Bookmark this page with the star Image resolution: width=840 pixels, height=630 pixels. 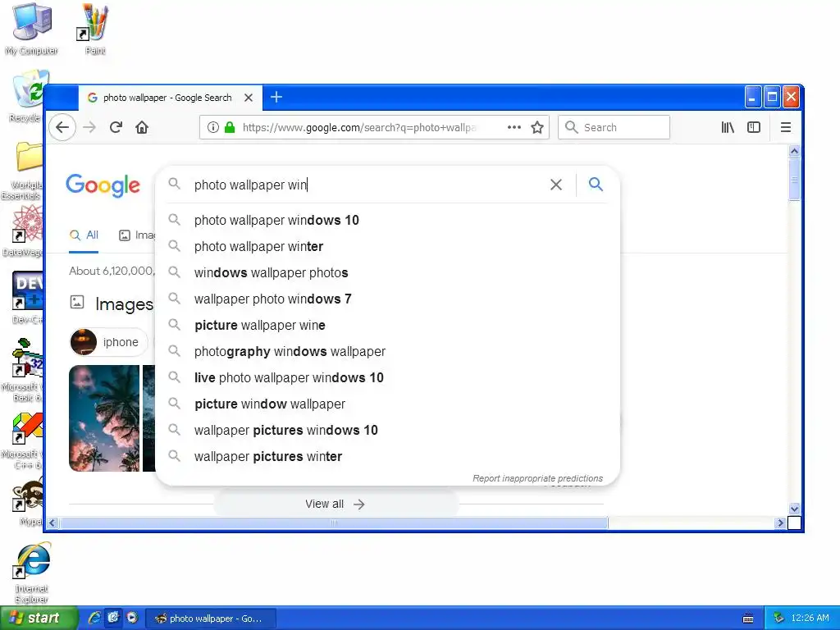pyautogui.click(x=537, y=127)
